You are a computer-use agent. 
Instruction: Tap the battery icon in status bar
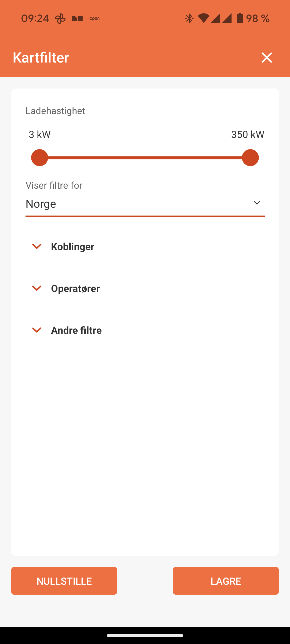coord(240,19)
